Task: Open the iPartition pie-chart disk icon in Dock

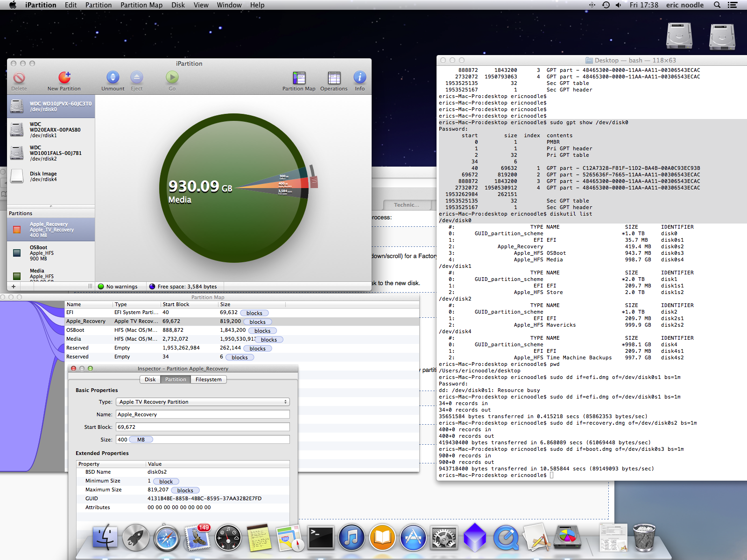Action: 567,537
